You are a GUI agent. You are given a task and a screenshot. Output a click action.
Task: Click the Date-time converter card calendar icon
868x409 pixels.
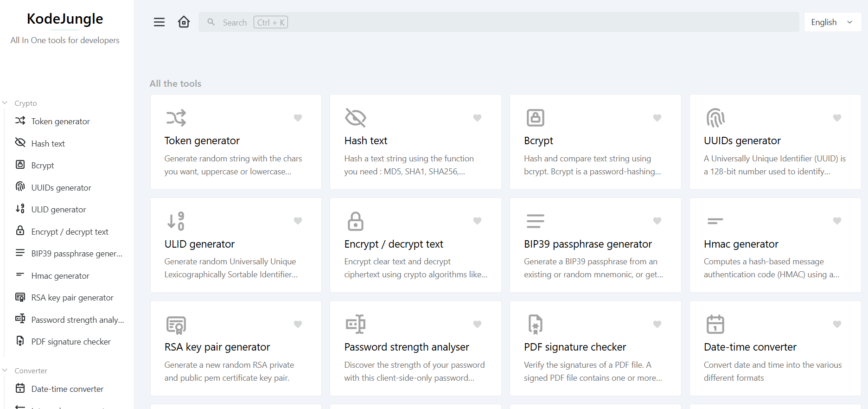[715, 324]
